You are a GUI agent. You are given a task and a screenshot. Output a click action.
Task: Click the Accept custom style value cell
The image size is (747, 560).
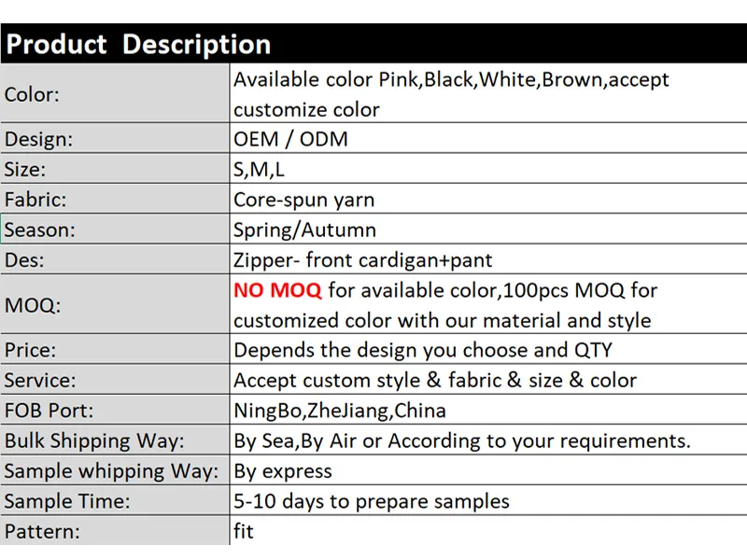tap(487, 380)
